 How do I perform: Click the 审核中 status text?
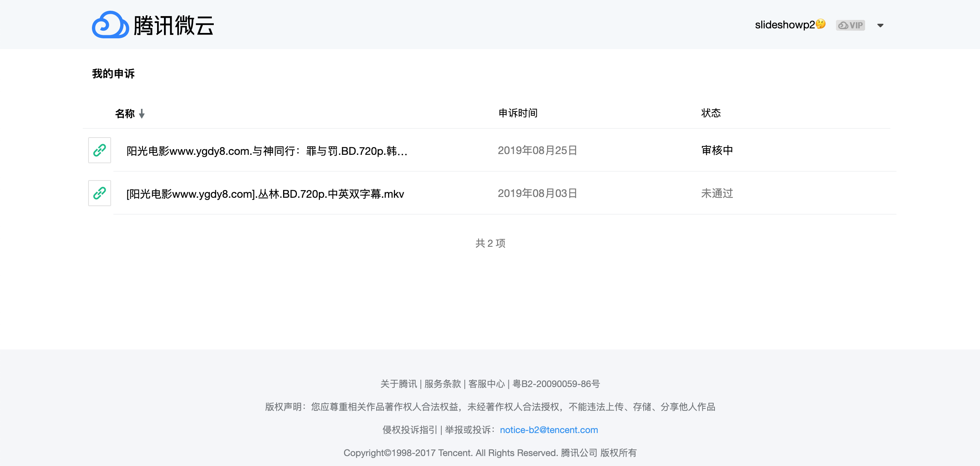[717, 150]
